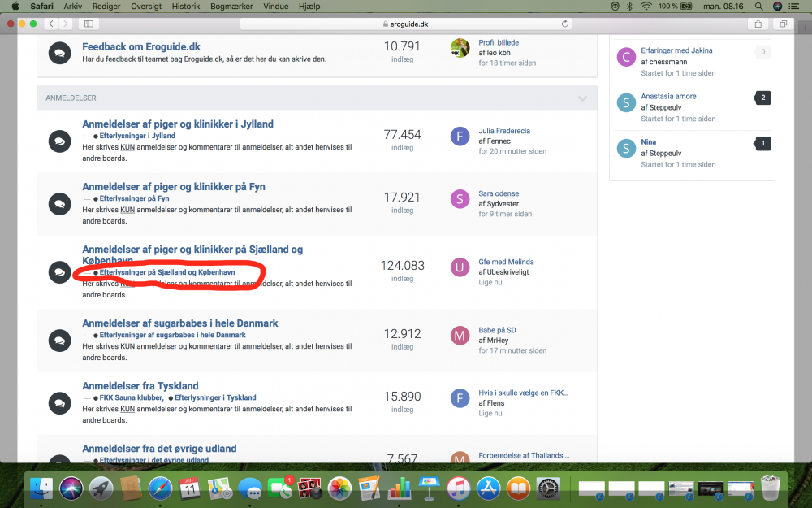Viewport: 812px width, 508px height.
Task: Open Launchpad from the Dock
Action: click(101, 488)
